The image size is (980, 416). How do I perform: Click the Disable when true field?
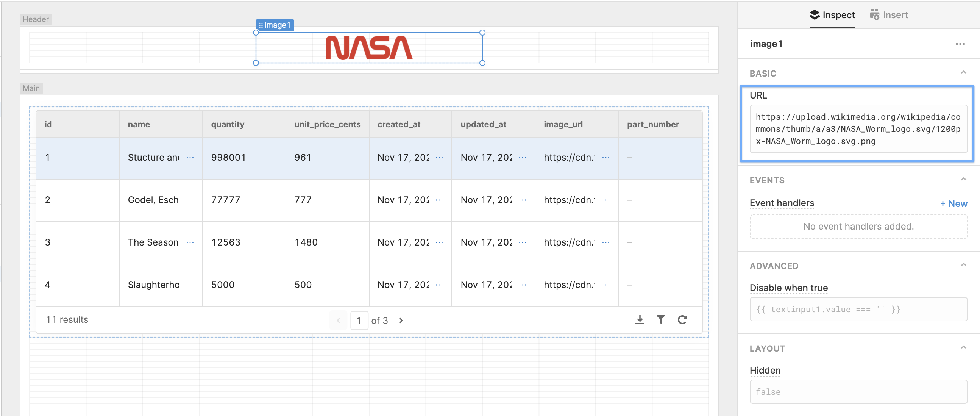tap(858, 309)
